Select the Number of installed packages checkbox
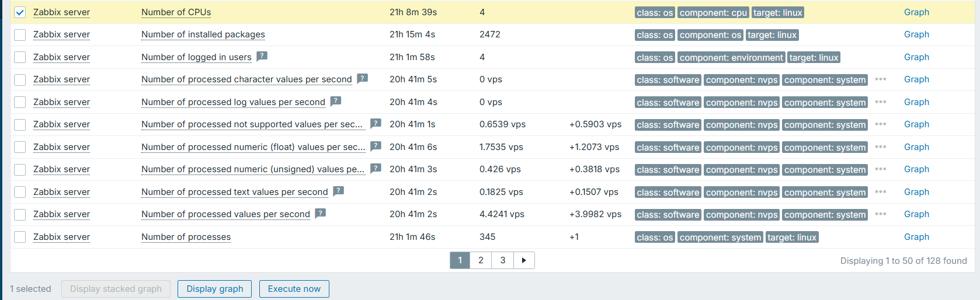980x300 pixels. 20,35
